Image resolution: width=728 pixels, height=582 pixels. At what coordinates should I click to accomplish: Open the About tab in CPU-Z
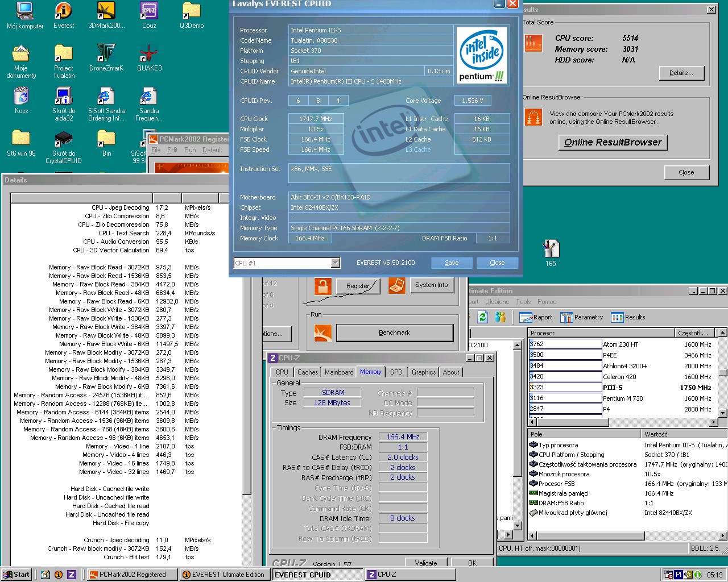tap(451, 372)
